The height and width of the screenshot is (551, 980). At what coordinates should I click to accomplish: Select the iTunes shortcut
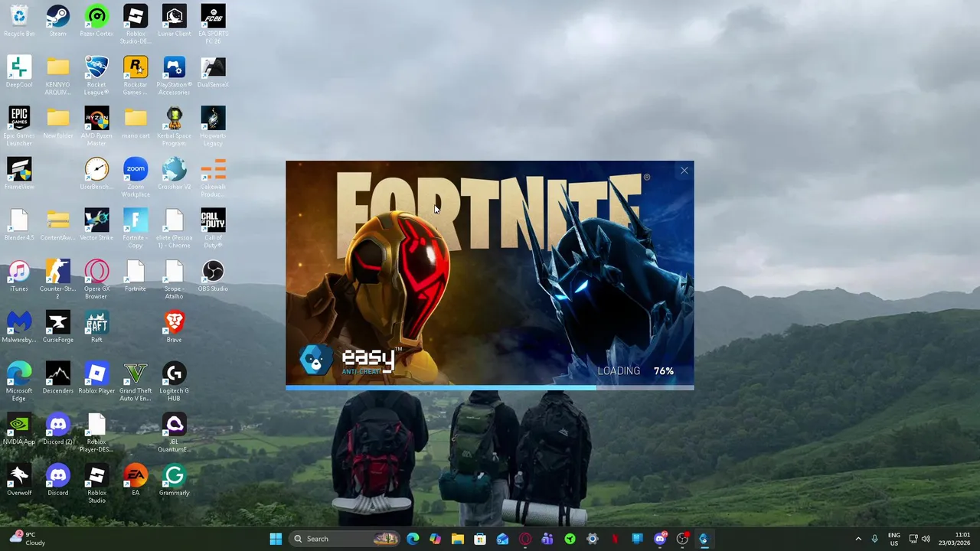pyautogui.click(x=19, y=276)
